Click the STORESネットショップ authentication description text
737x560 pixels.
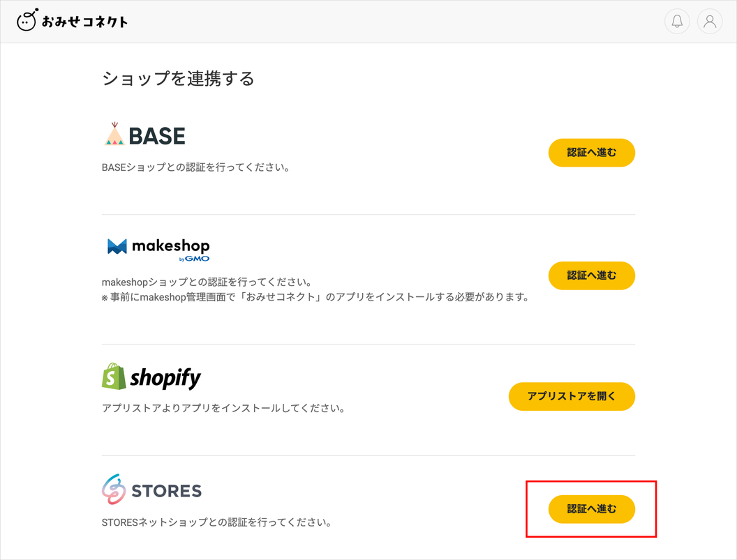click(216, 522)
